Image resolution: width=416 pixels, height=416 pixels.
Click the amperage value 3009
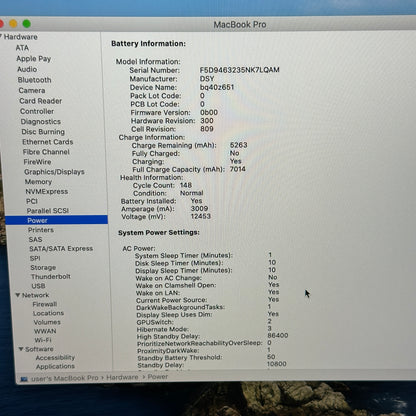(x=199, y=209)
